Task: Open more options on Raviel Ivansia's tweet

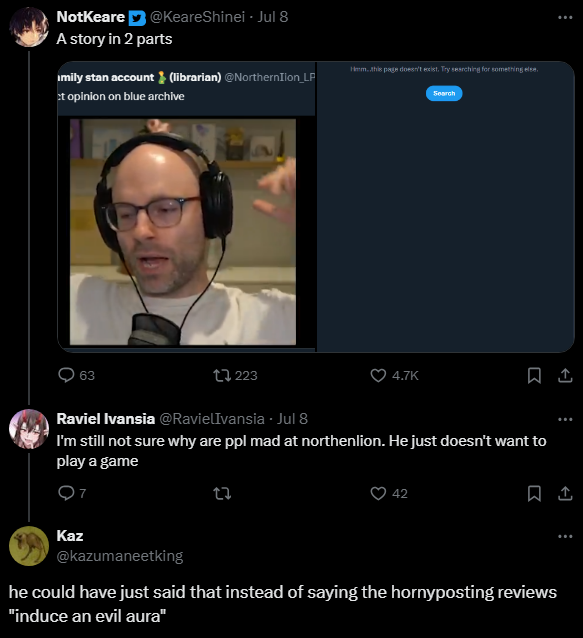Action: click(x=565, y=419)
